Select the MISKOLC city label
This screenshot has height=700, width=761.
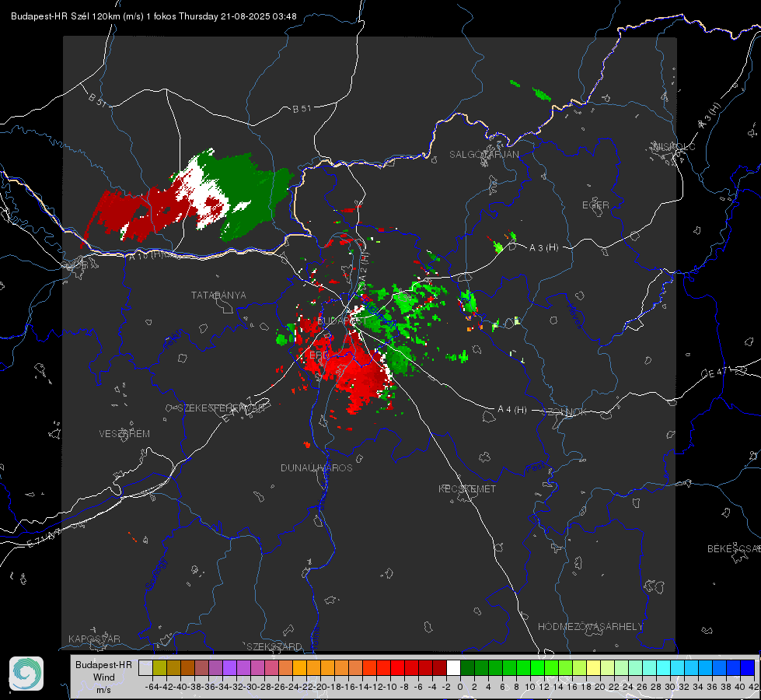coord(674,146)
